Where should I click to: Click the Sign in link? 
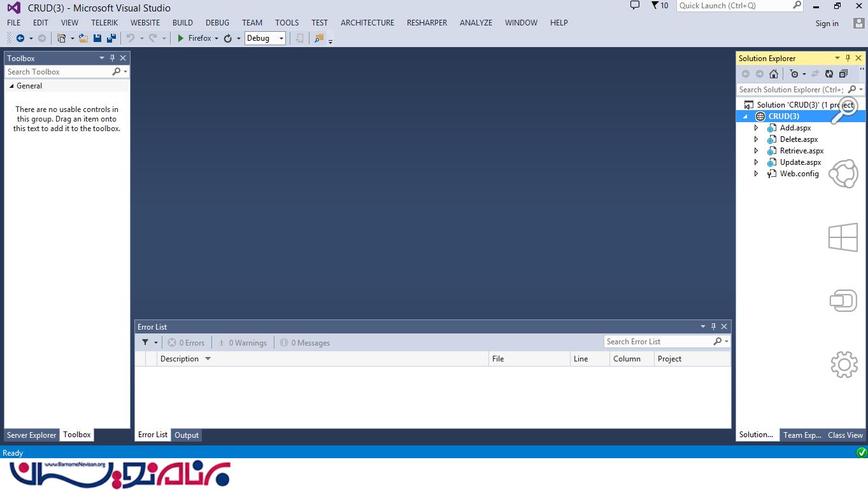coord(827,24)
